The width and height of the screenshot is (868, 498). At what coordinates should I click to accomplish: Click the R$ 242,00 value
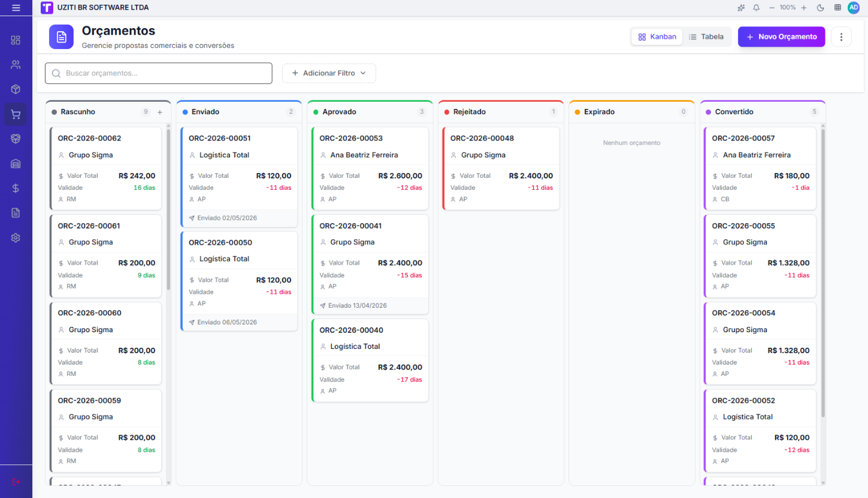click(x=137, y=176)
